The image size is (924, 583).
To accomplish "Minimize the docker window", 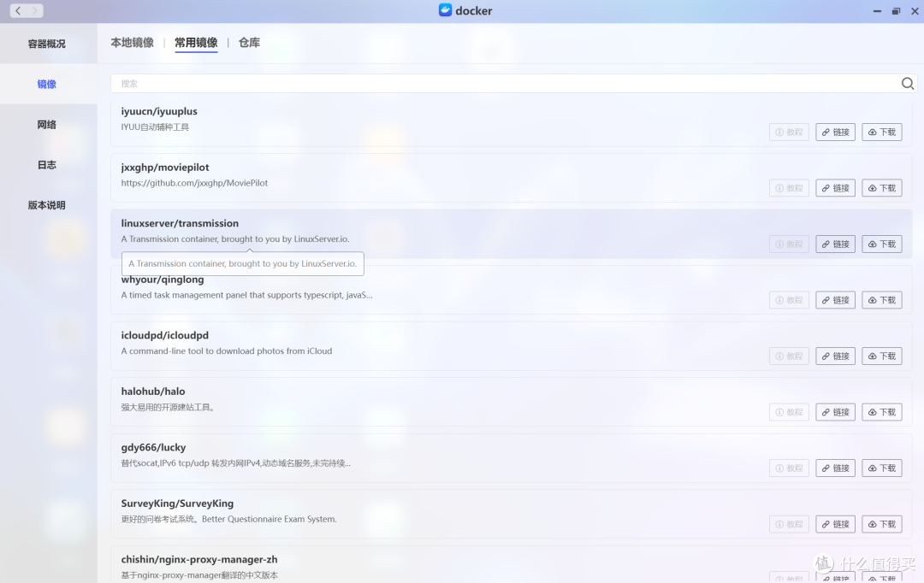I will (x=877, y=10).
